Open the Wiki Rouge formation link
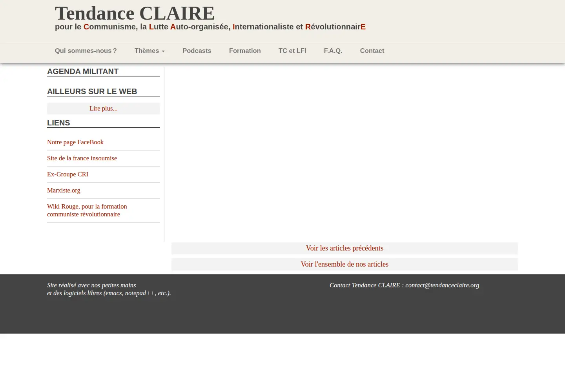The image size is (565, 392). point(87,211)
